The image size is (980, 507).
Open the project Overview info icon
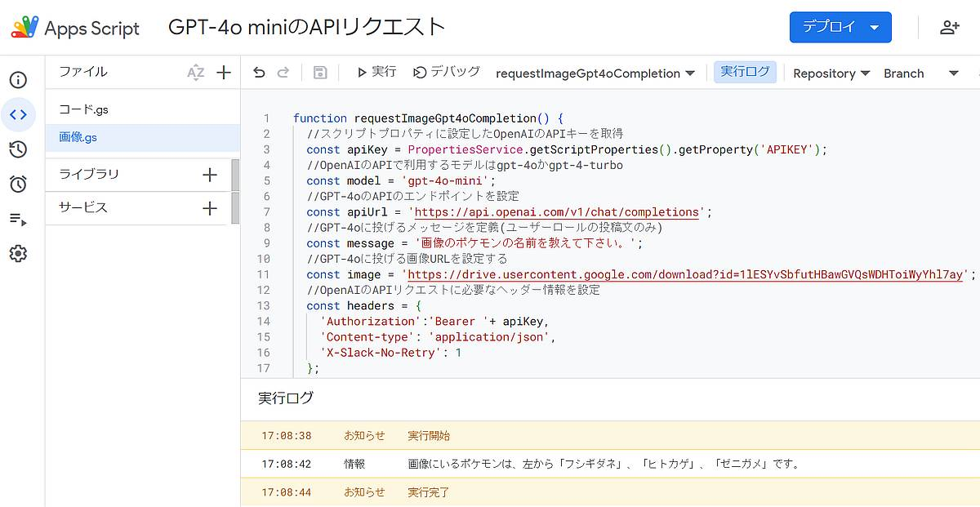18,80
